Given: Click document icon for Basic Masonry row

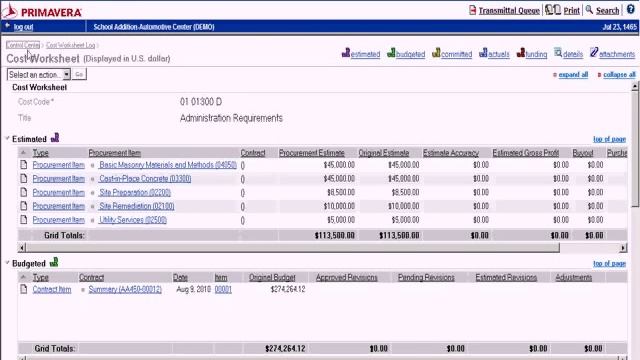Looking at the screenshot, I should pos(24,165).
